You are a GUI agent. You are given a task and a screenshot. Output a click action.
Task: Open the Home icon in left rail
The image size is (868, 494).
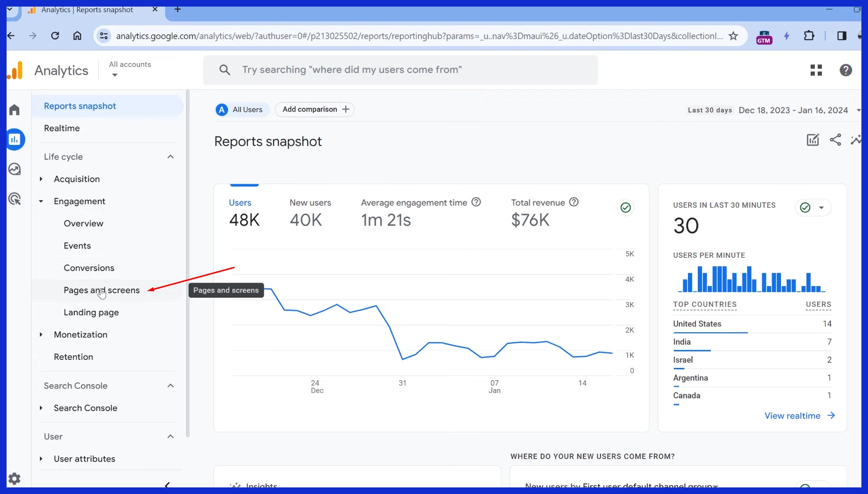15,110
